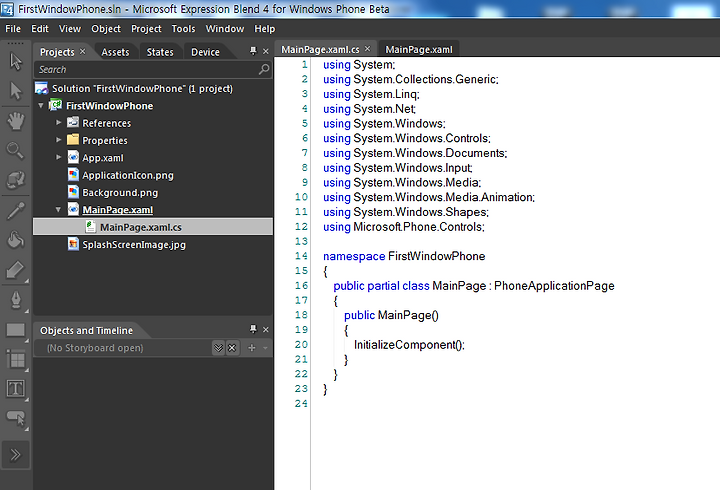Select the Eyedropper tool

[x=16, y=211]
